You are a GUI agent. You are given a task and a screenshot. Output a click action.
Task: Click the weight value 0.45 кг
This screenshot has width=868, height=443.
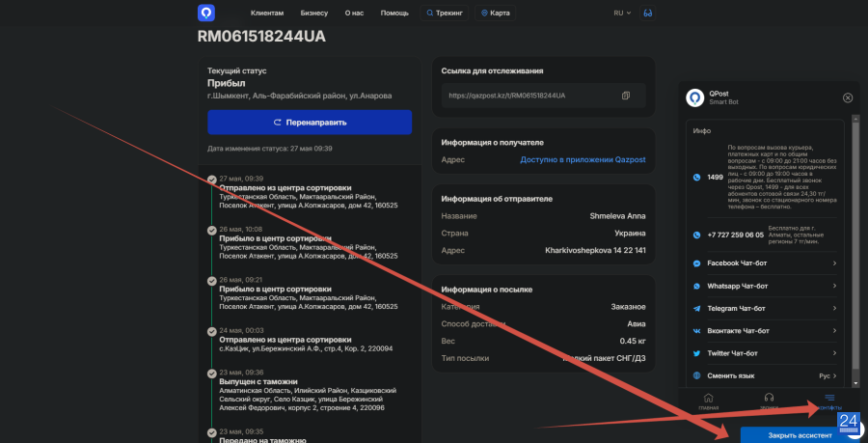pyautogui.click(x=633, y=341)
